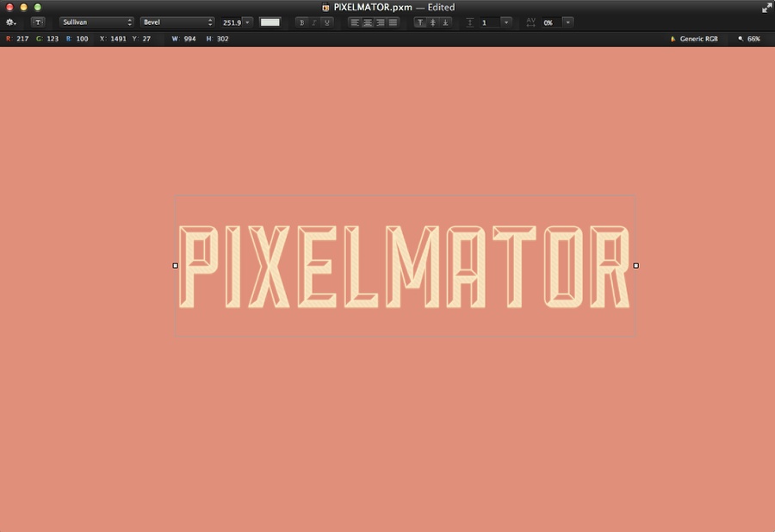Click the font size field 251.9
The height and width of the screenshot is (532, 775).
click(232, 22)
